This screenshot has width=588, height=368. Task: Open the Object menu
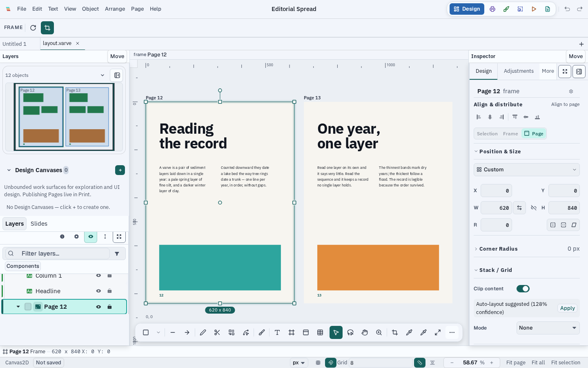pos(90,9)
